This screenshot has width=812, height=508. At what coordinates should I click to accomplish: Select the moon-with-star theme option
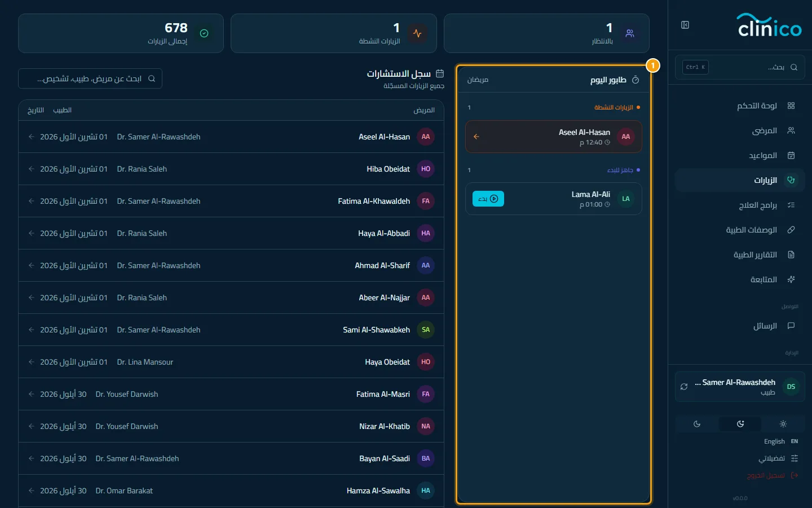(740, 424)
